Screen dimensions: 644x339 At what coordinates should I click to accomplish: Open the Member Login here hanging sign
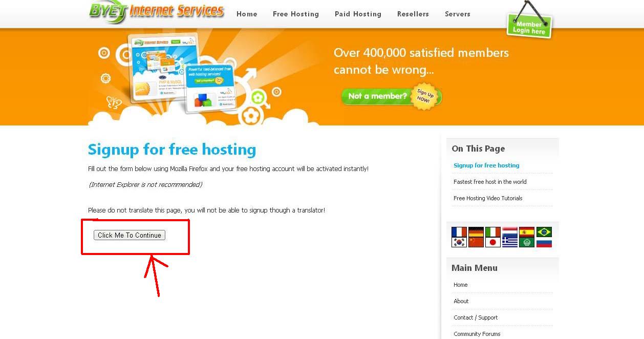point(529,25)
